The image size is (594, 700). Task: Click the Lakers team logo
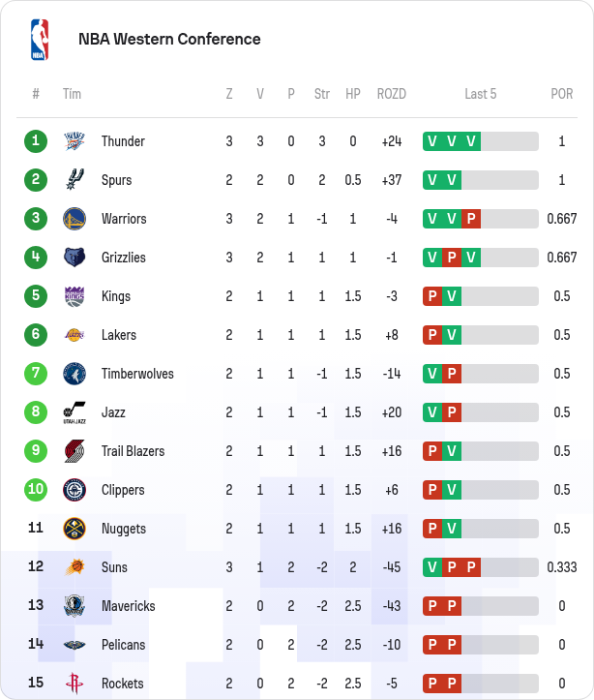(x=74, y=335)
